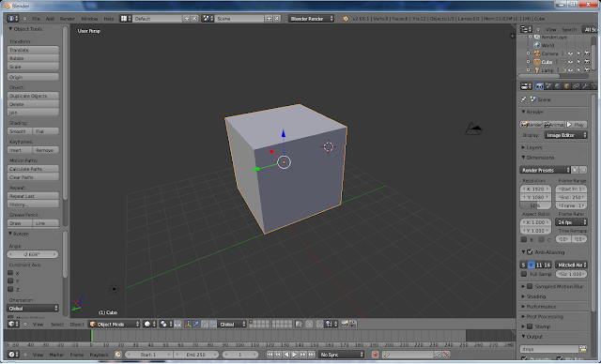Viewport: 601px width, 364px height.
Task: Enable X constraint axis checkbox
Action: (10, 273)
